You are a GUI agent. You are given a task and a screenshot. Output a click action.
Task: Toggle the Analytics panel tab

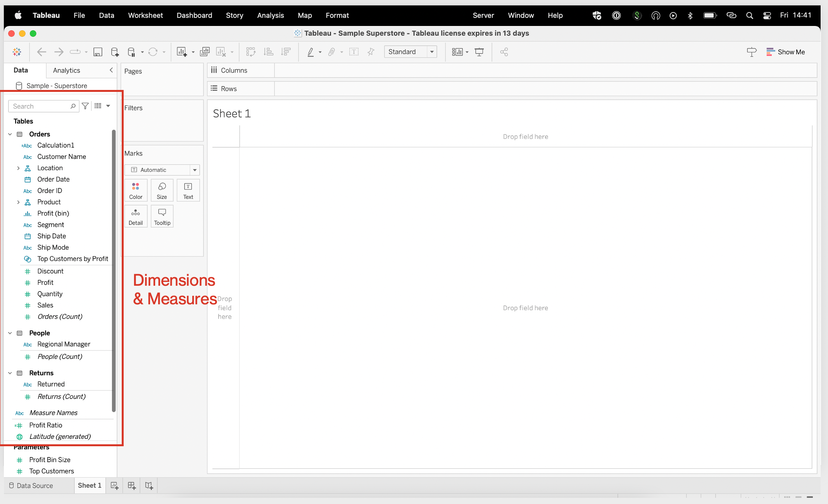click(x=66, y=70)
